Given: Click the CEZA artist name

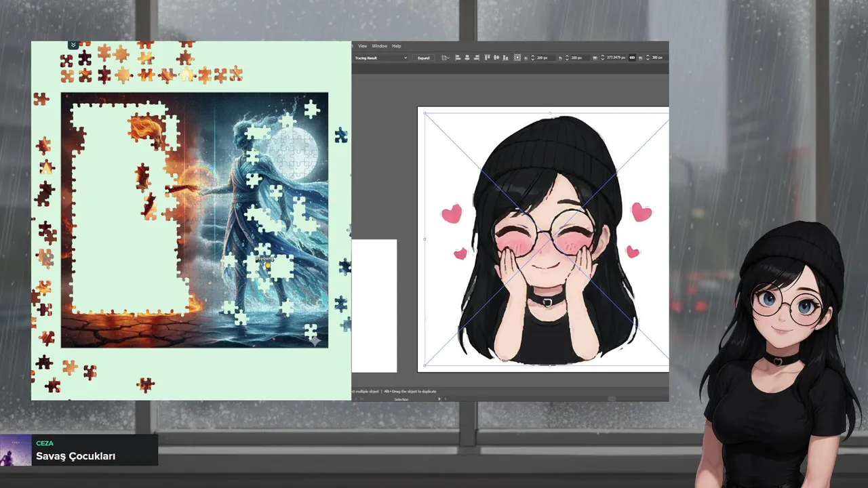Looking at the screenshot, I should tap(45, 443).
